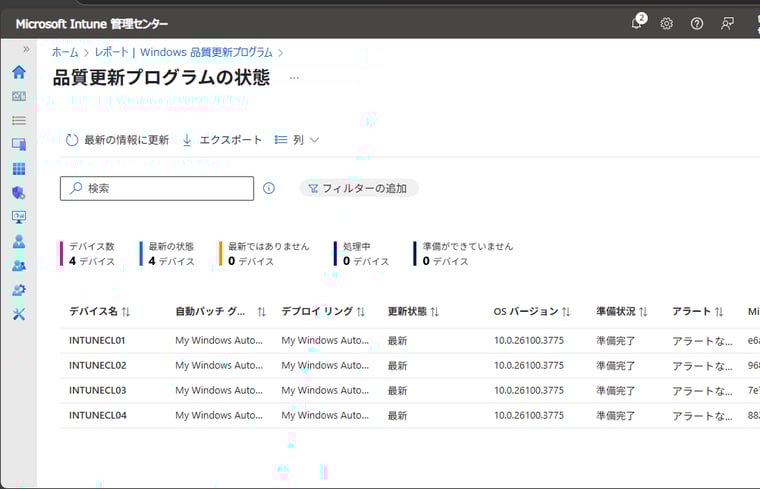Select device INTUNECL01
Screen dimensions: 760x489
tap(97, 340)
